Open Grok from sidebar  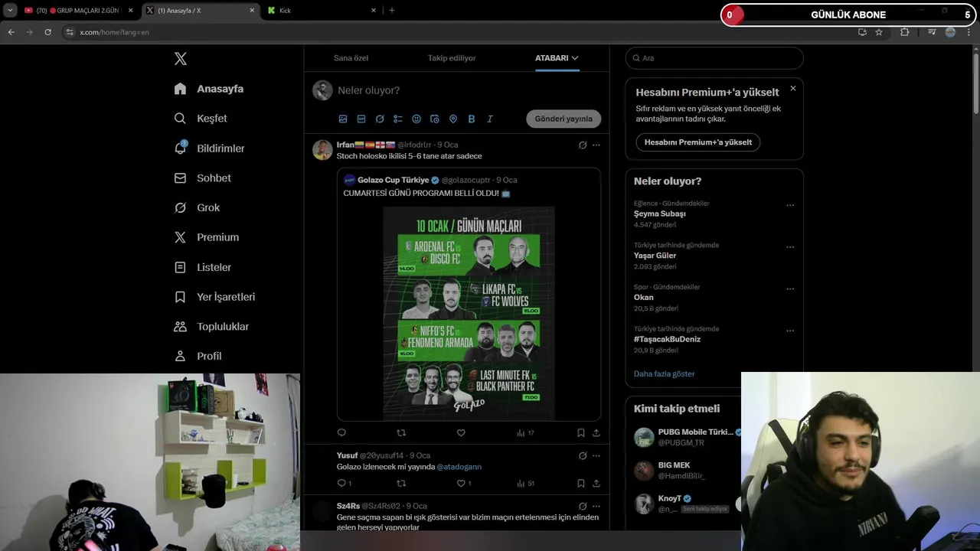[x=197, y=207]
